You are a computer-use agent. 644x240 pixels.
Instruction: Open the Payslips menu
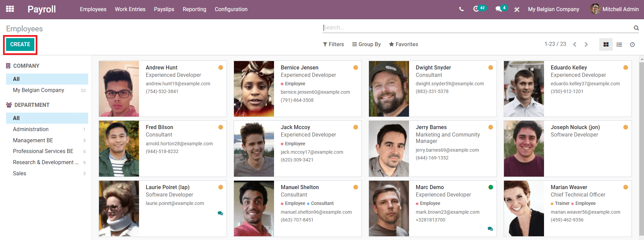click(x=164, y=9)
